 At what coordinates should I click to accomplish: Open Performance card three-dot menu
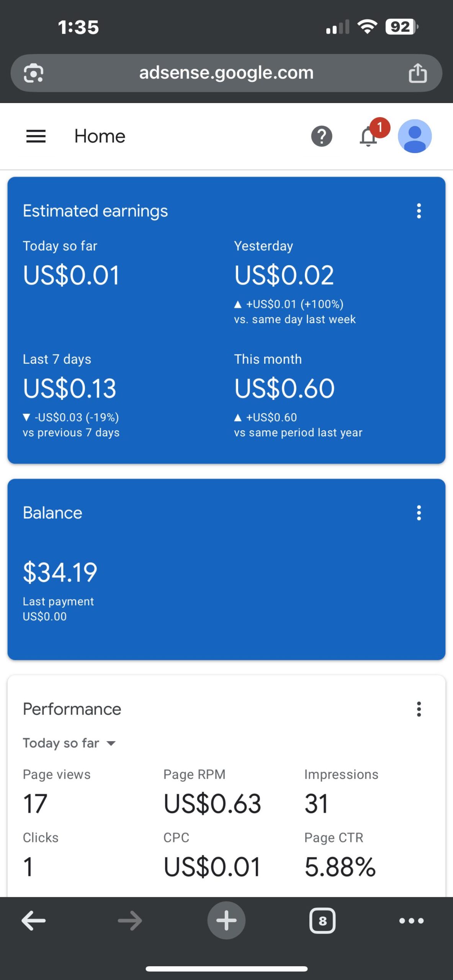[419, 709]
